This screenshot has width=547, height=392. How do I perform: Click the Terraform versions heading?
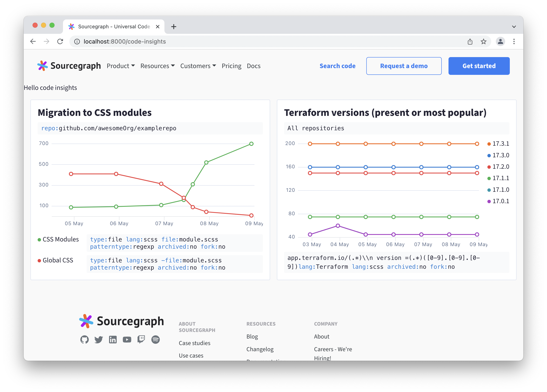click(x=385, y=113)
